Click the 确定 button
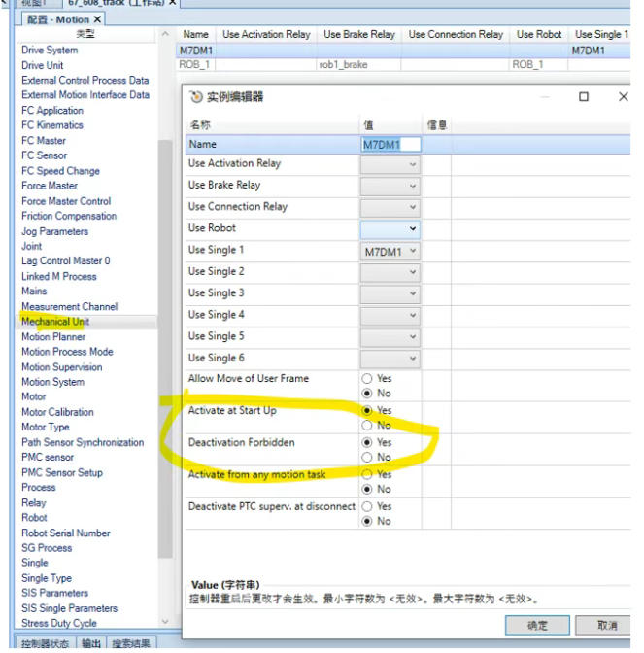 click(x=536, y=625)
